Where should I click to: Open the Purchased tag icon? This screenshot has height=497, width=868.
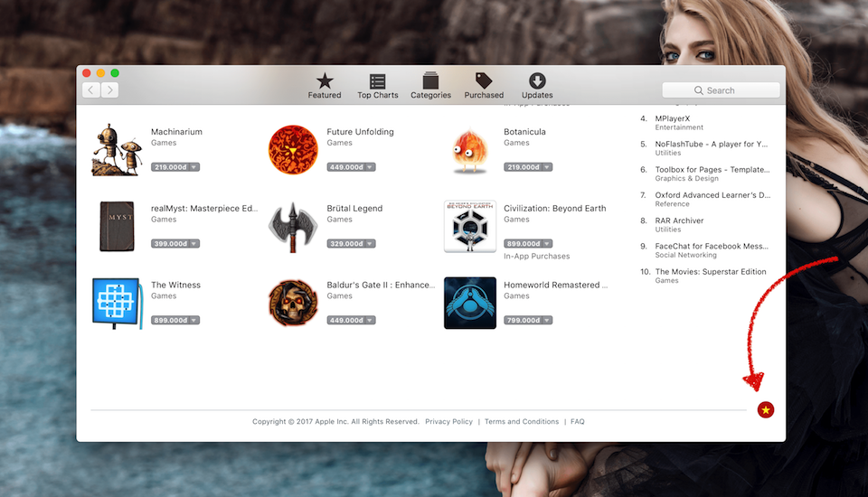click(484, 80)
